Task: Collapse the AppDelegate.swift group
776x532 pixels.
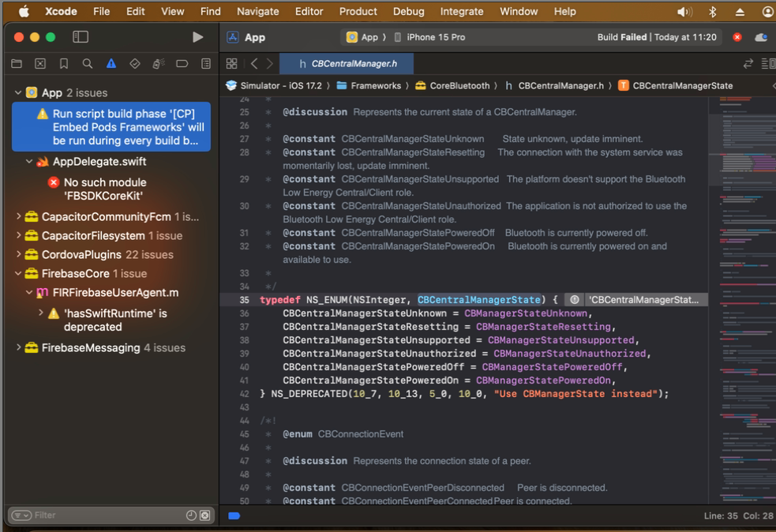Action: [28, 161]
